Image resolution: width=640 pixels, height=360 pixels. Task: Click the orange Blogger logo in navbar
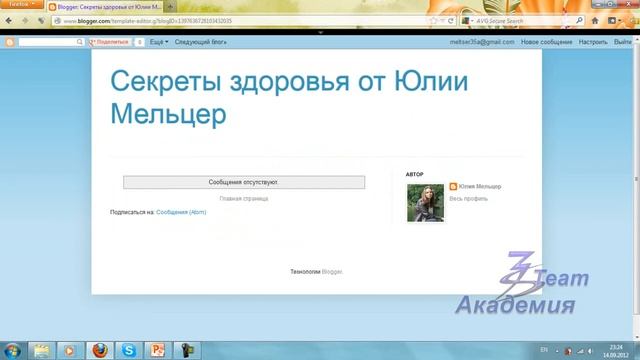10,42
